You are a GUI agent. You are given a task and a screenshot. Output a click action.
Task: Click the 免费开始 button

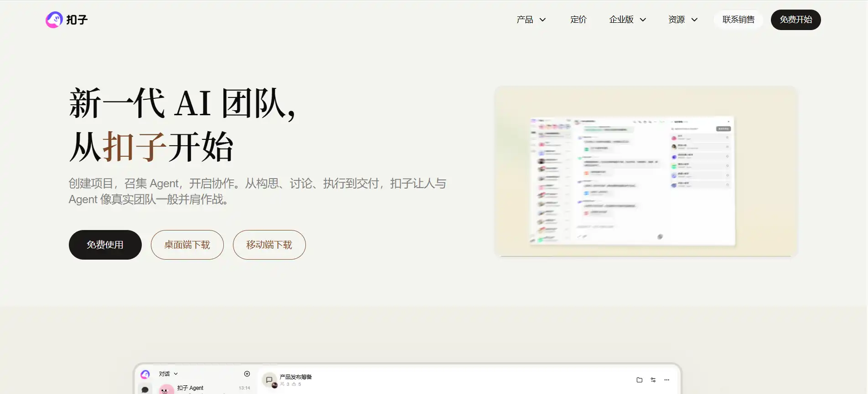[796, 20]
